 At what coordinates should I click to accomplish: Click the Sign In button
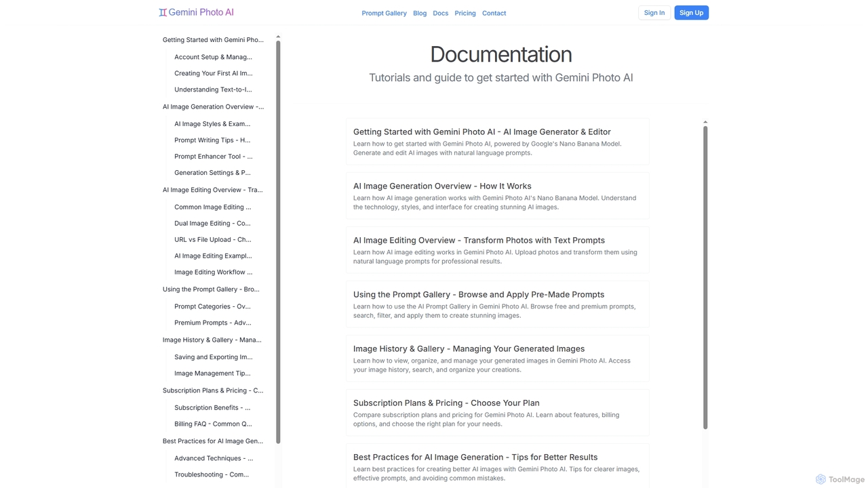point(654,13)
